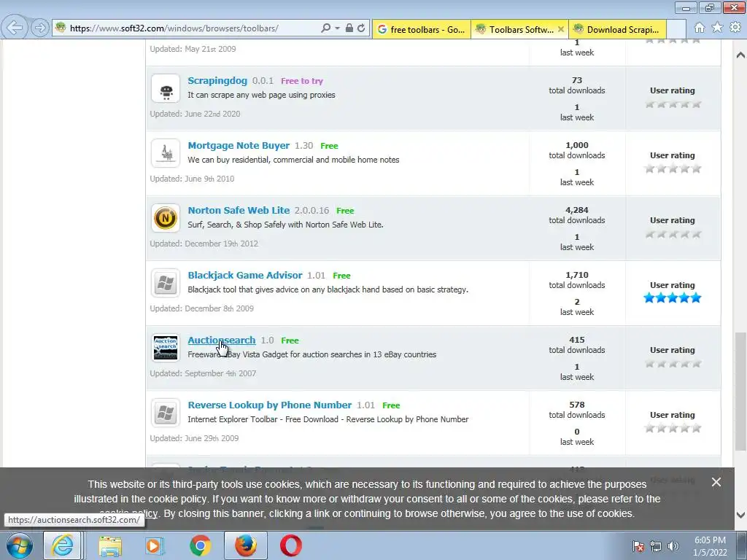Switch to the 'Download Scrapi...' tab
This screenshot has height=560, width=747.
pos(617,29)
